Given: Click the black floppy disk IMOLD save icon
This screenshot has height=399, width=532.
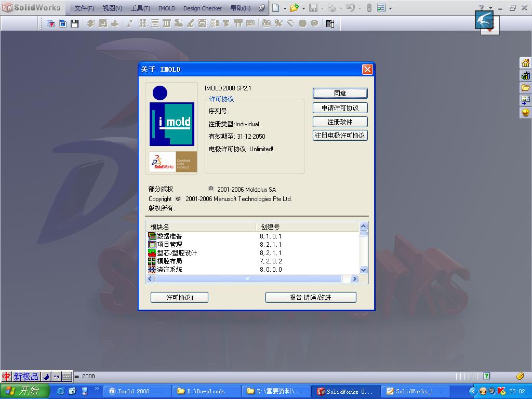Looking at the screenshot, I should [75, 23].
